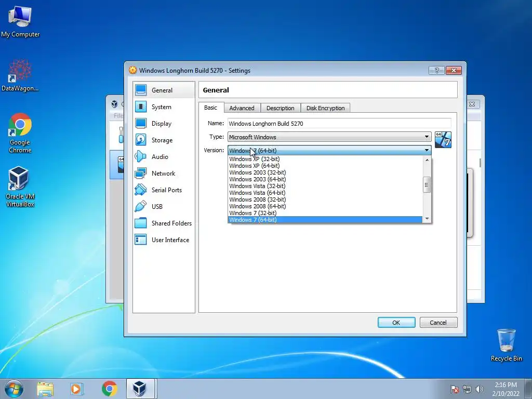Click the taskbar clock showing 2:16 PM
This screenshot has width=532, height=399.
pyautogui.click(x=506, y=389)
